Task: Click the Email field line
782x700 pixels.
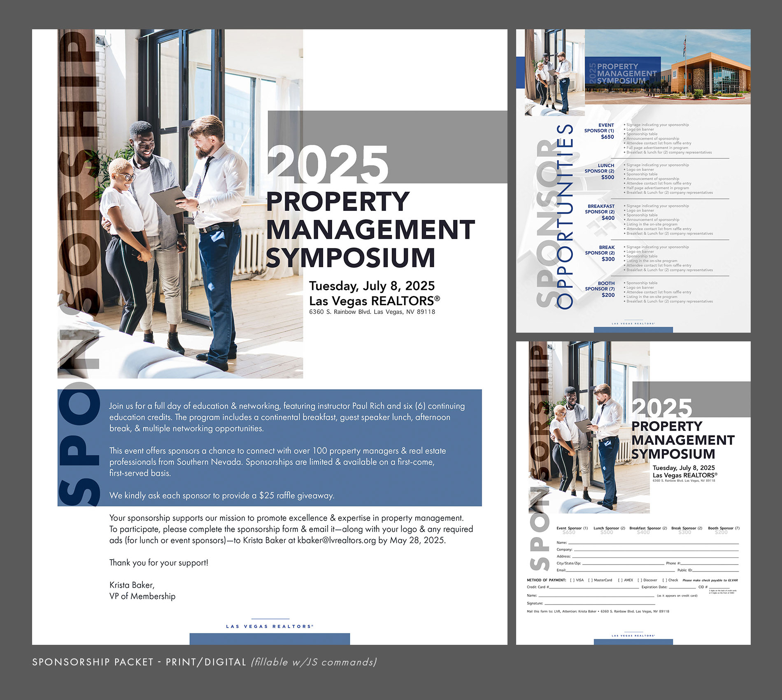Action: (x=621, y=570)
